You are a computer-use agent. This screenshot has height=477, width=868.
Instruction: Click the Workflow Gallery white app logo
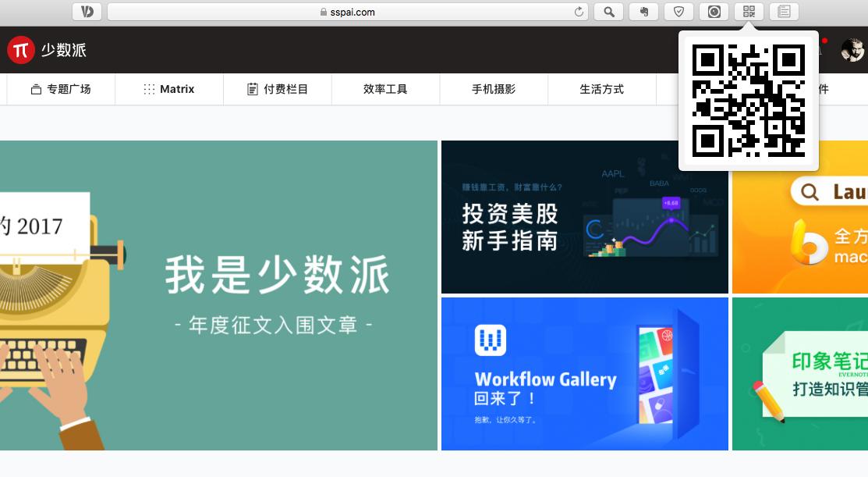pyautogui.click(x=491, y=340)
